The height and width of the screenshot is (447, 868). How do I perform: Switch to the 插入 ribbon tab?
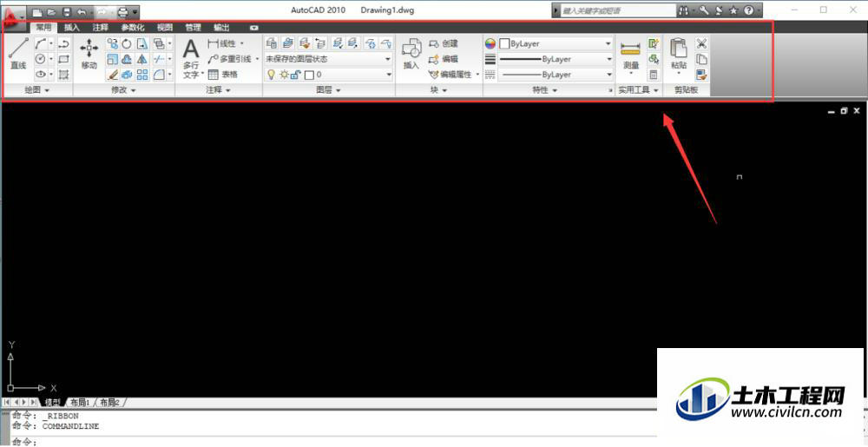coord(72,27)
